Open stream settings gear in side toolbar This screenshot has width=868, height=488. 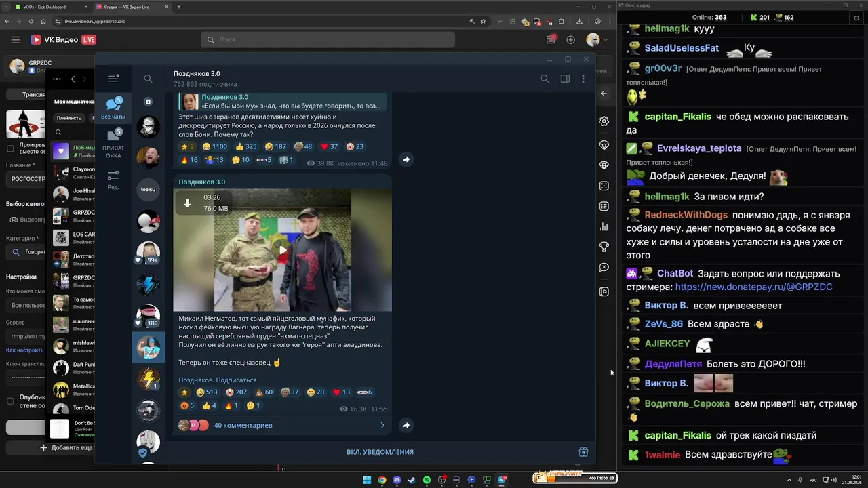[x=604, y=121]
